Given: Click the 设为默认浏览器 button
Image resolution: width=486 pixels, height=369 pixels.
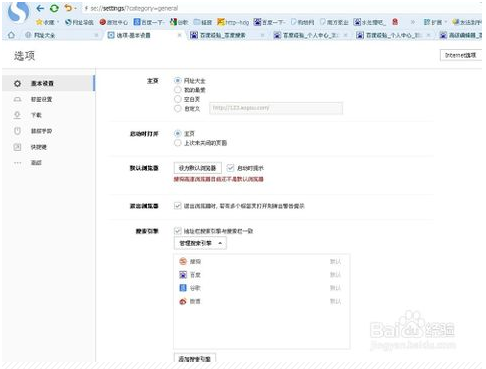Looking at the screenshot, I should (198, 168).
